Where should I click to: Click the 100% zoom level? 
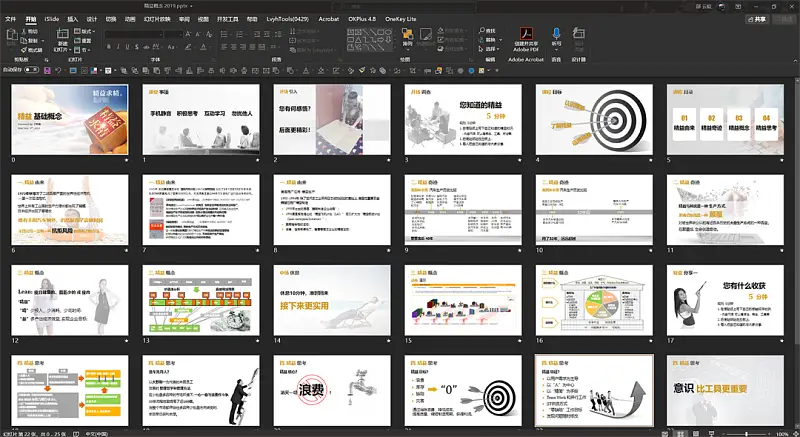coord(782,434)
